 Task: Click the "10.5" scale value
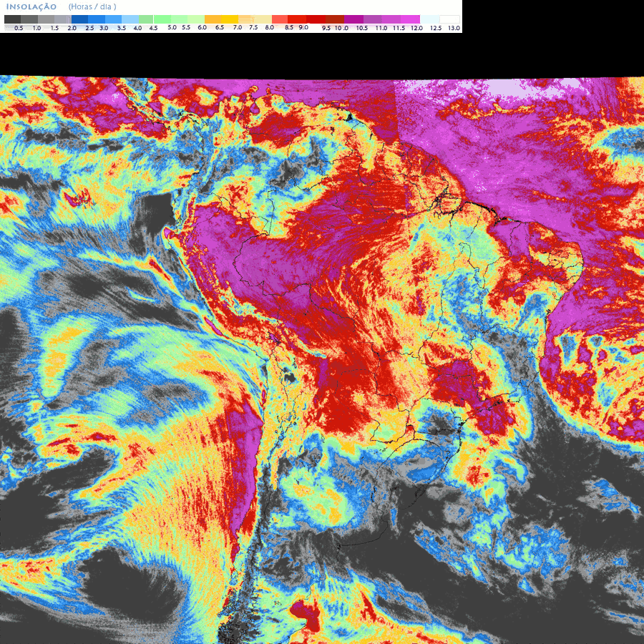tap(362, 29)
